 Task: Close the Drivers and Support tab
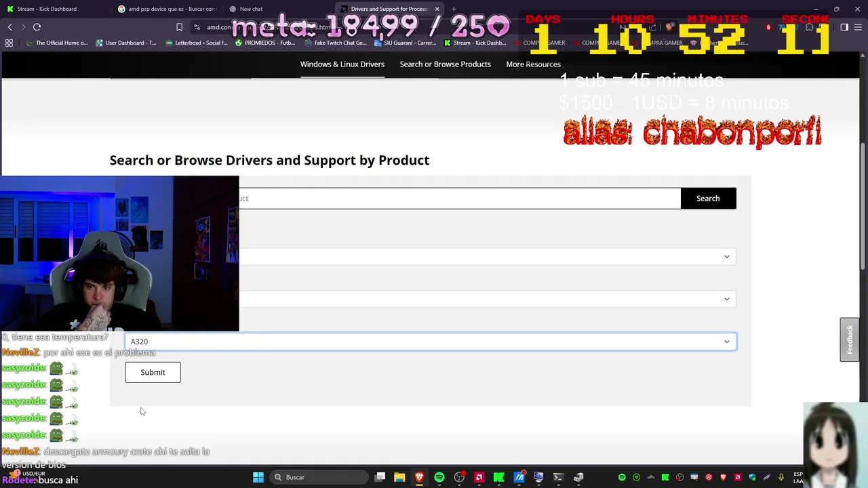[x=437, y=9]
